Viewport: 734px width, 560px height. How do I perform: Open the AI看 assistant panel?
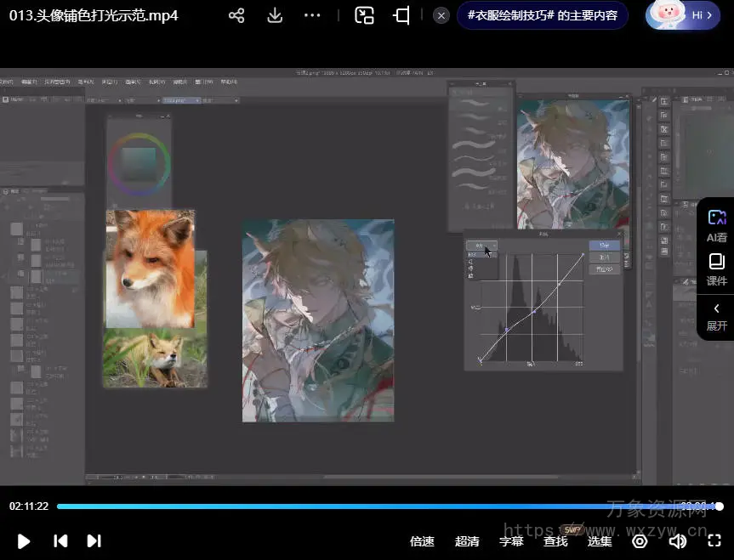tap(716, 226)
